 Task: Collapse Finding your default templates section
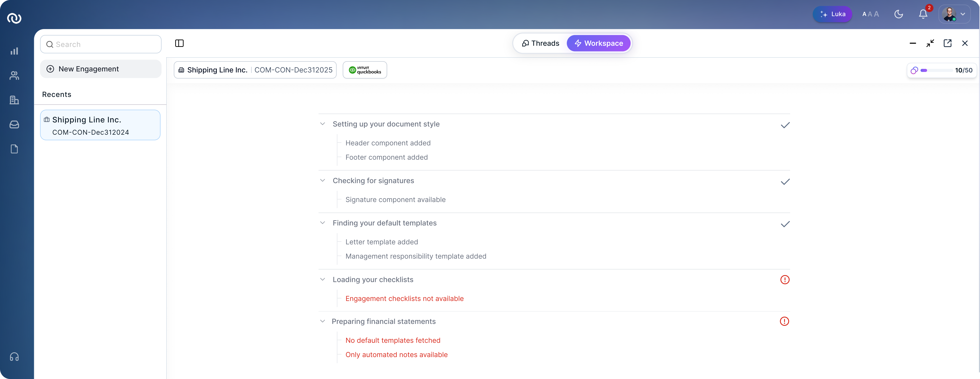pyautogui.click(x=323, y=223)
